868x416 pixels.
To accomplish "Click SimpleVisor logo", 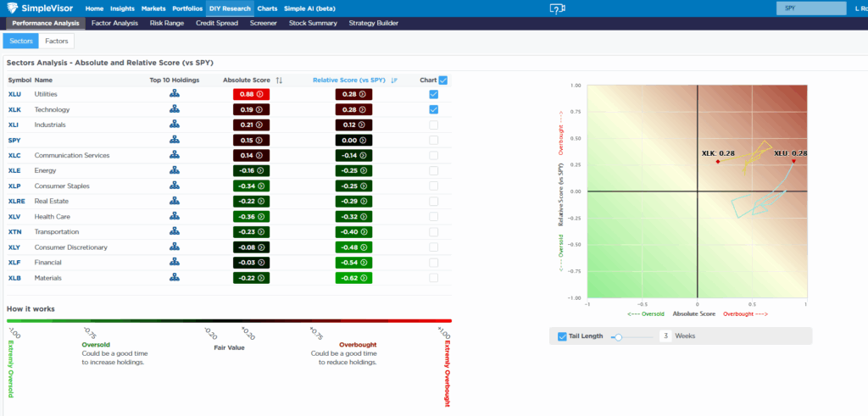I will click(42, 8).
